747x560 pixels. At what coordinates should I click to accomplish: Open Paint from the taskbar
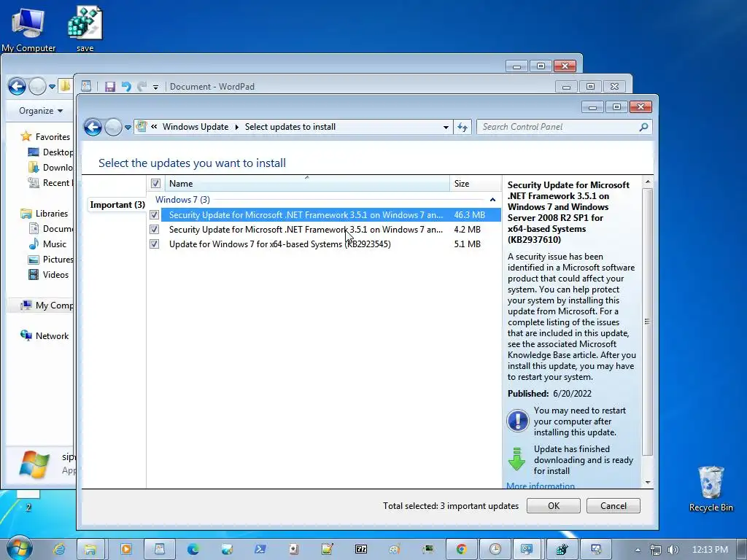(x=395, y=549)
